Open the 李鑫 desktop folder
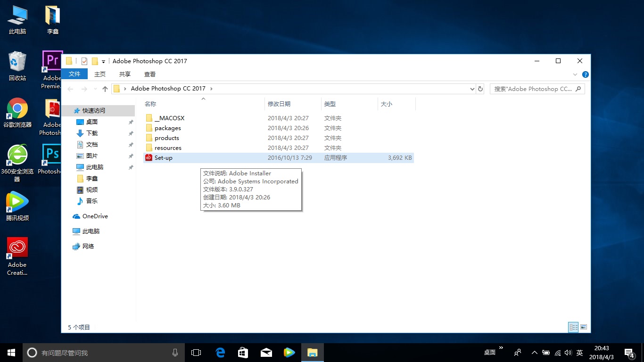The height and width of the screenshot is (362, 644). pos(53,20)
